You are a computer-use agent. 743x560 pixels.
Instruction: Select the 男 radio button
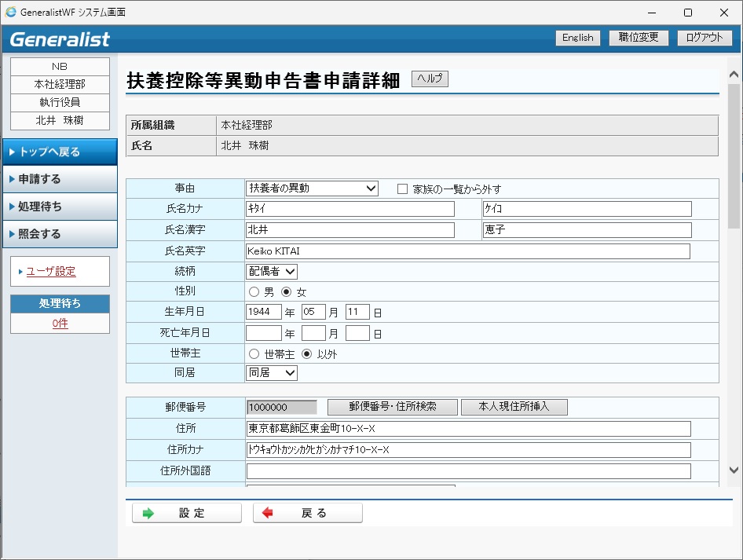[254, 292]
